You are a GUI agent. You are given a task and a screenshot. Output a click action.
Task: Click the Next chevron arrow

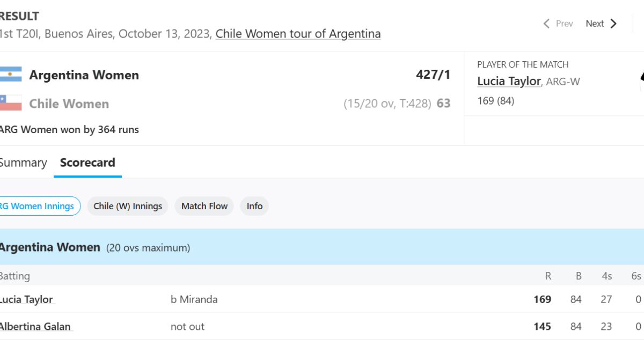tap(613, 24)
